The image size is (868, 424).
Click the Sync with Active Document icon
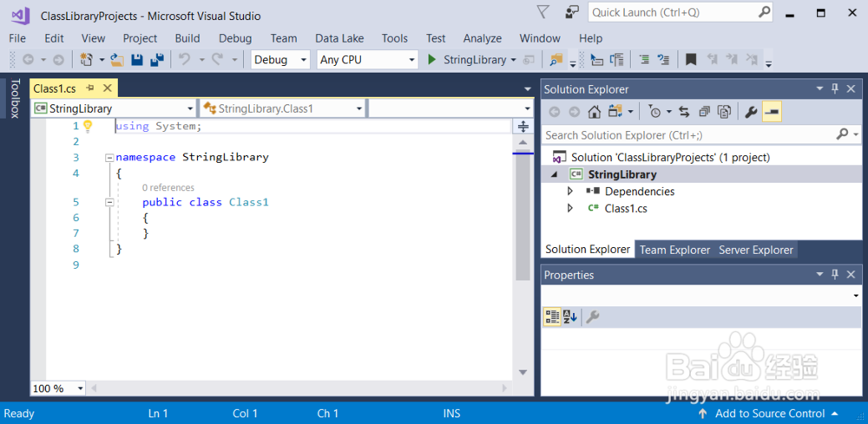tap(684, 112)
